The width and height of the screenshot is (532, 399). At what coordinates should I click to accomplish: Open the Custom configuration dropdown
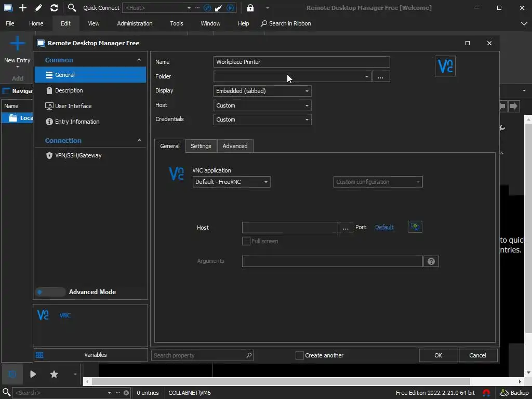pyautogui.click(x=378, y=182)
